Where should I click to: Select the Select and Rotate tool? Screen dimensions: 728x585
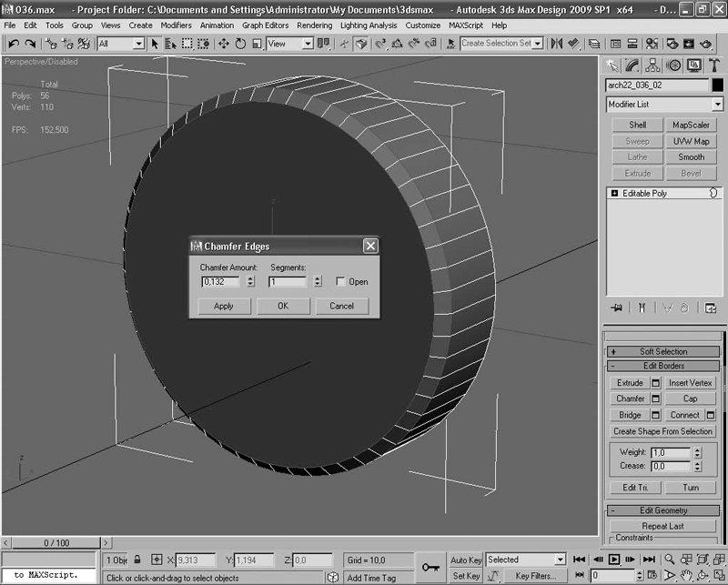[x=240, y=44]
